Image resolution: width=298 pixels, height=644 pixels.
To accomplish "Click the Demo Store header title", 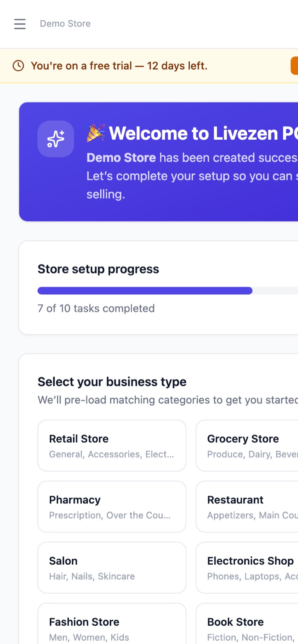I will click(65, 24).
